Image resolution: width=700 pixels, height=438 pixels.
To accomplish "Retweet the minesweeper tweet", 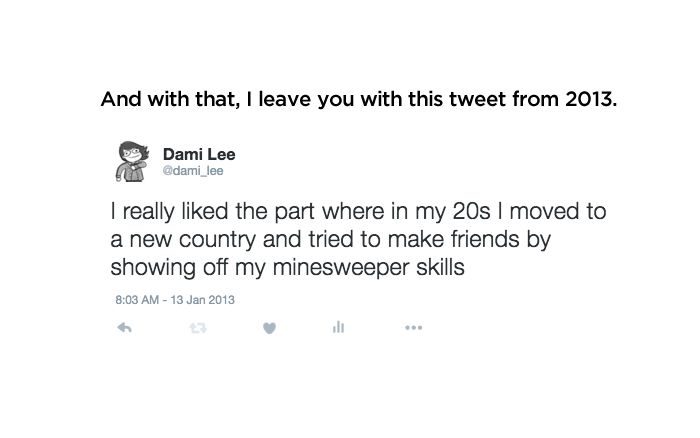I will coord(197,327).
